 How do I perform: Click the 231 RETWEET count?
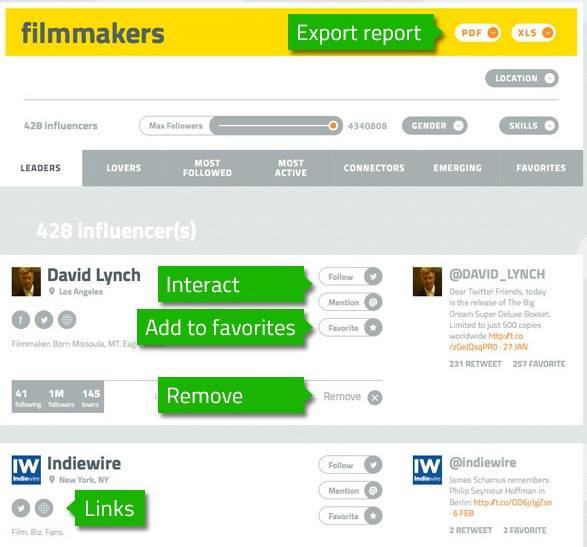coord(475,364)
